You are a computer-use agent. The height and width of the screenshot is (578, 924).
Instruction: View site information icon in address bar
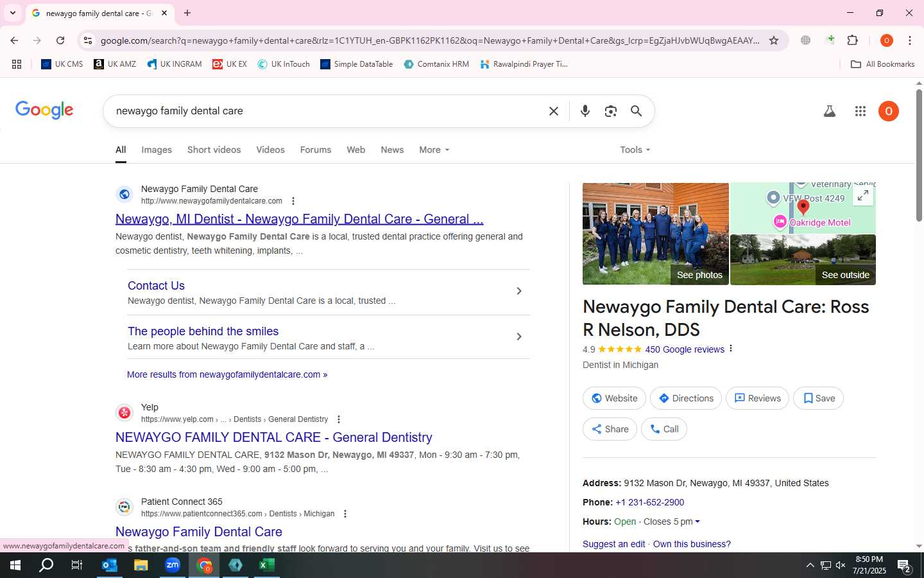[88, 40]
